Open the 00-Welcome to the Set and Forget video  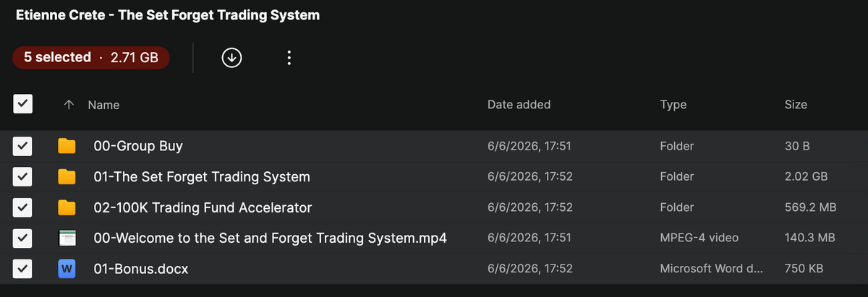[x=271, y=238]
